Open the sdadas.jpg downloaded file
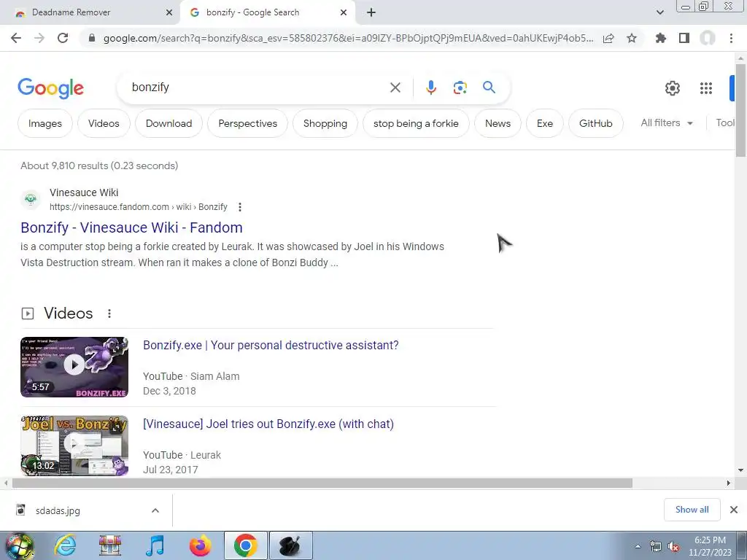747x560 pixels. tap(58, 510)
